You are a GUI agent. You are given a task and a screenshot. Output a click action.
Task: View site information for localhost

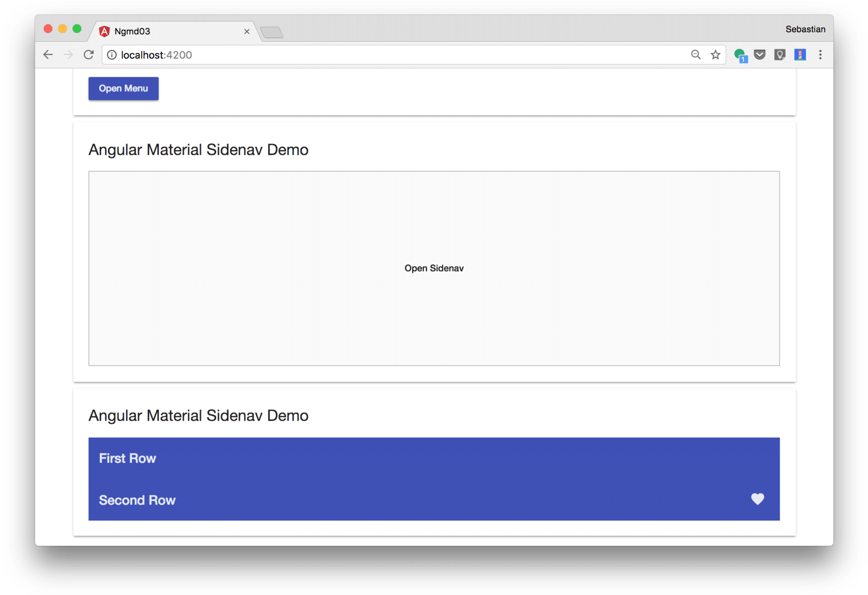(112, 55)
